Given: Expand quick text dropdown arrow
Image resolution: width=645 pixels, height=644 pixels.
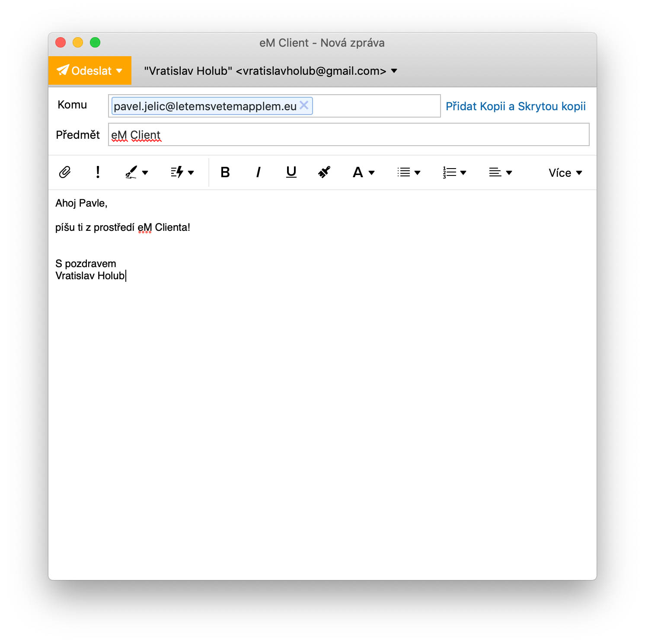Looking at the screenshot, I should click(191, 173).
